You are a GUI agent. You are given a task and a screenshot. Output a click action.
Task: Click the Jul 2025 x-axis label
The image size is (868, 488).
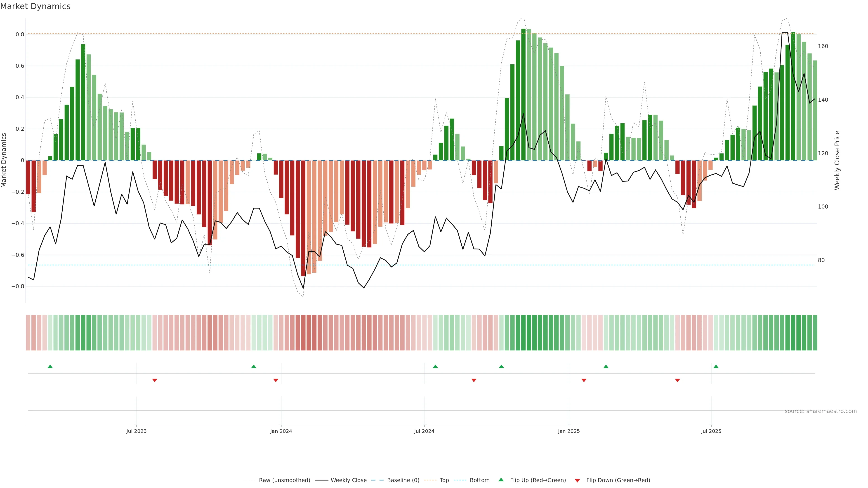pos(711,431)
